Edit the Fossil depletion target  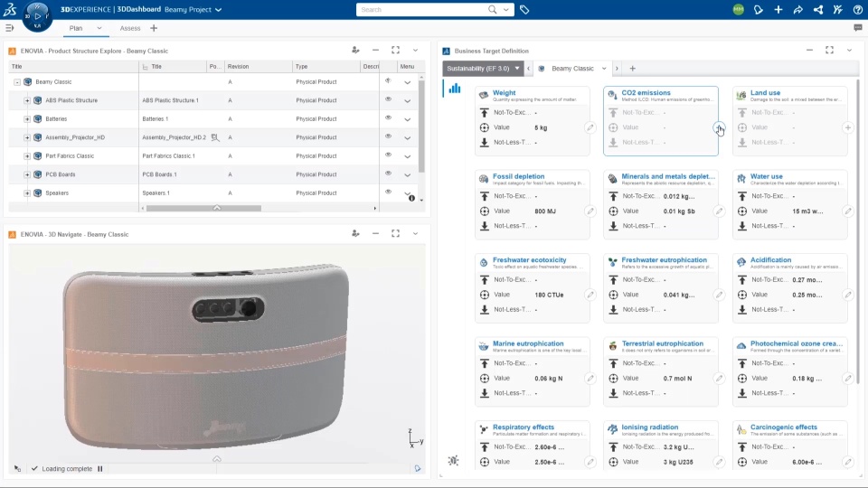tap(590, 211)
